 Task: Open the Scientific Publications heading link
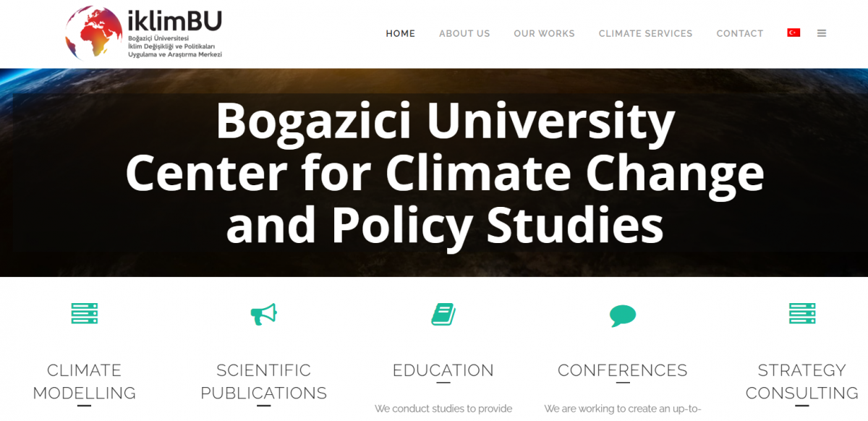point(264,381)
